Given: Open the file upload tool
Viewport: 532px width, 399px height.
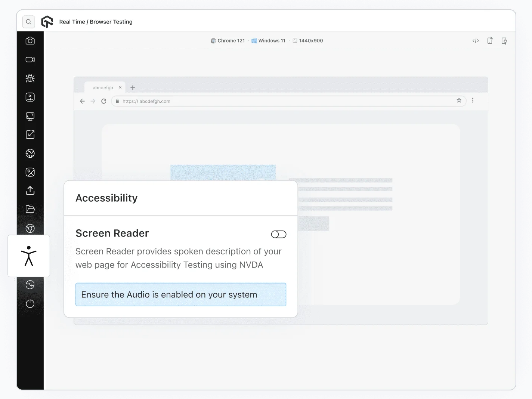Looking at the screenshot, I should click(x=30, y=191).
